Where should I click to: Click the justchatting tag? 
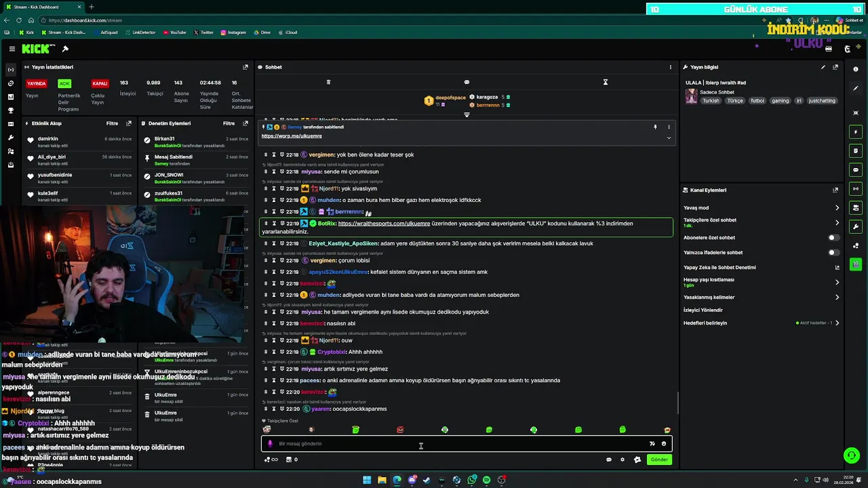pos(822,101)
